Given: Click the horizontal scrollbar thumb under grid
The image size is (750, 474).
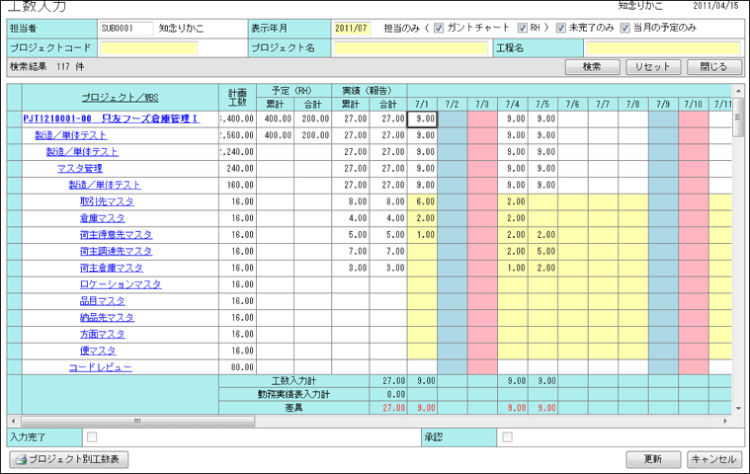Looking at the screenshot, I should coord(136,422).
